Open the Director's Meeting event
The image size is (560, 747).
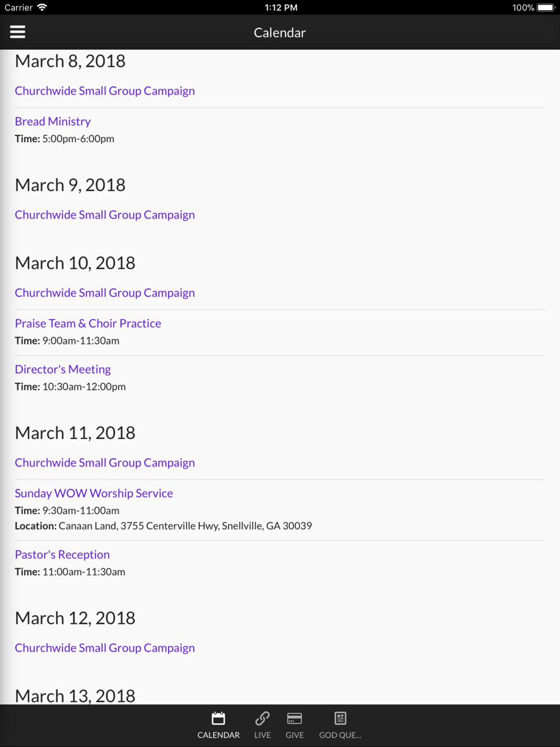63,370
